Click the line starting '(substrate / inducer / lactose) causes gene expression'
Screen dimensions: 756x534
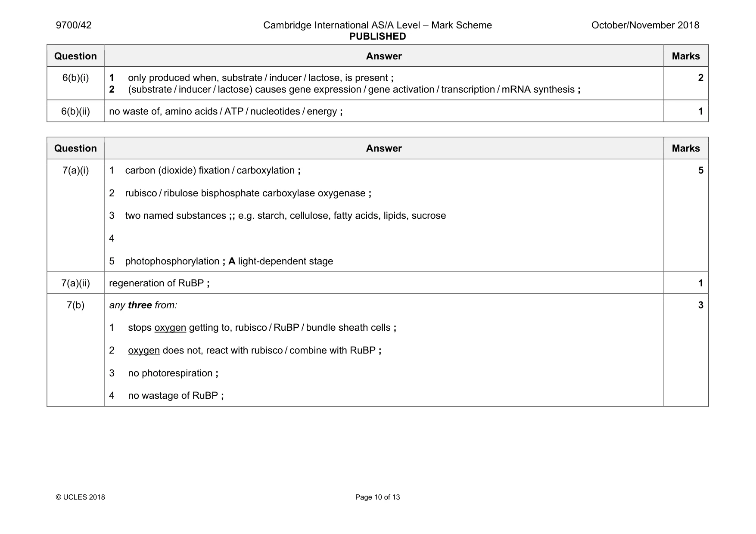pyautogui.click(x=354, y=90)
